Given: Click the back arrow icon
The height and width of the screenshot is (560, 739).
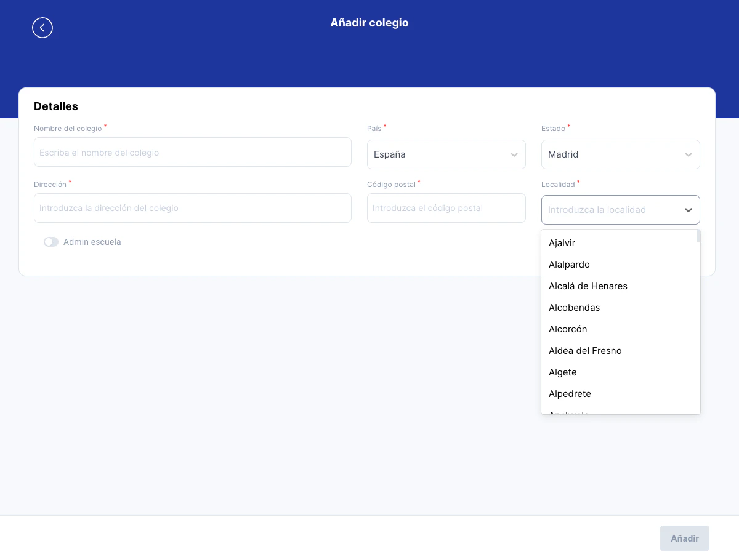Looking at the screenshot, I should [x=42, y=28].
